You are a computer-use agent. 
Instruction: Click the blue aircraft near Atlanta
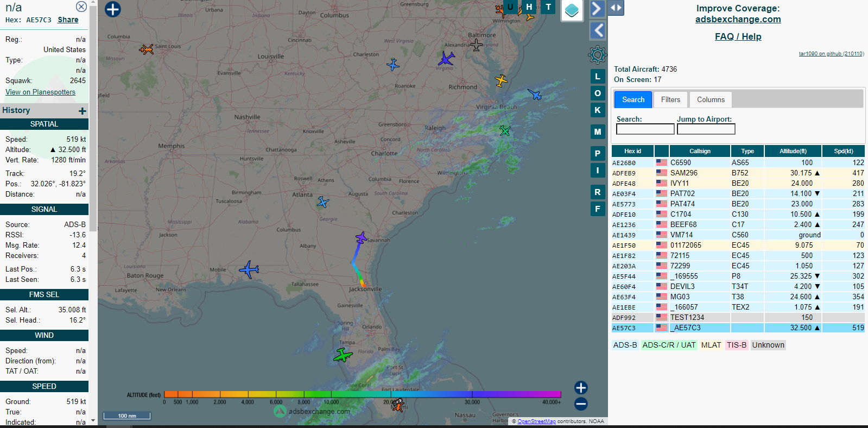[323, 202]
